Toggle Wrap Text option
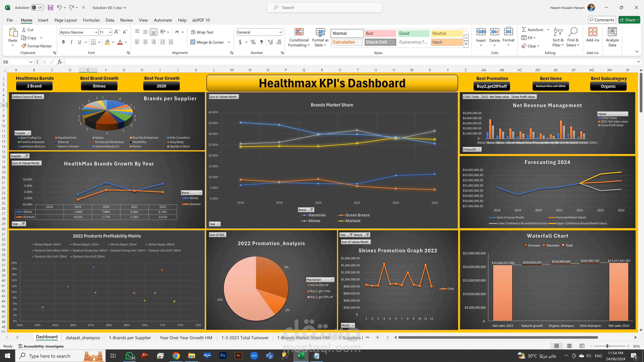This screenshot has width=644, height=362. tap(202, 32)
